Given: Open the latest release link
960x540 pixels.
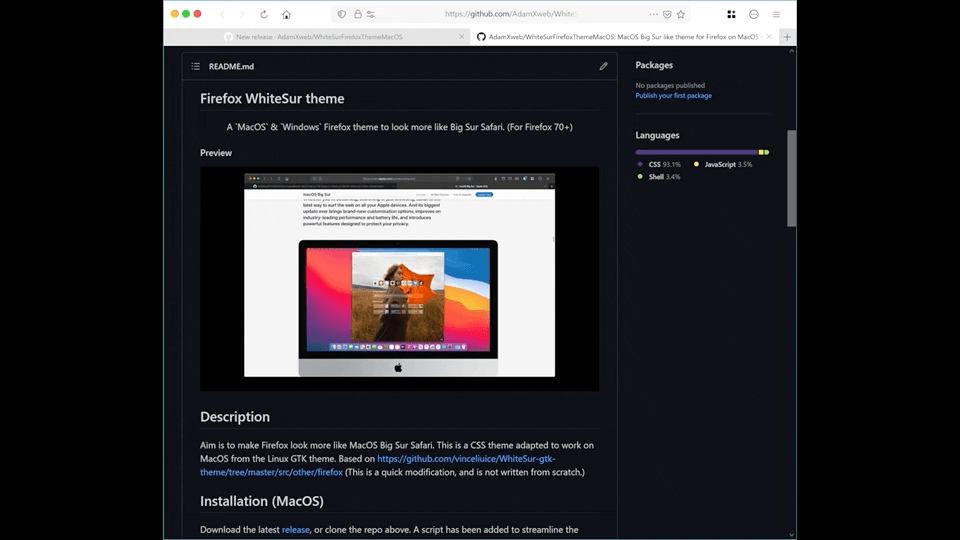Looking at the screenshot, I should [296, 530].
